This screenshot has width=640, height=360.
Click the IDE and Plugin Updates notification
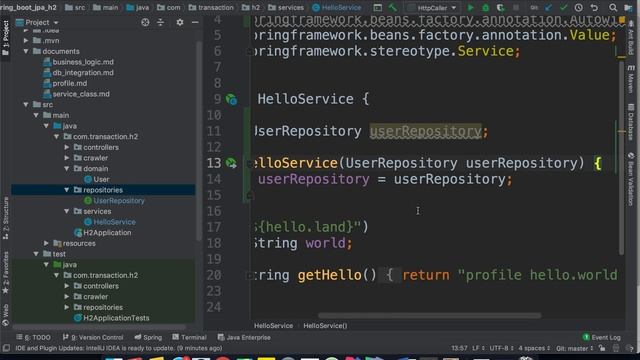tap(119, 348)
